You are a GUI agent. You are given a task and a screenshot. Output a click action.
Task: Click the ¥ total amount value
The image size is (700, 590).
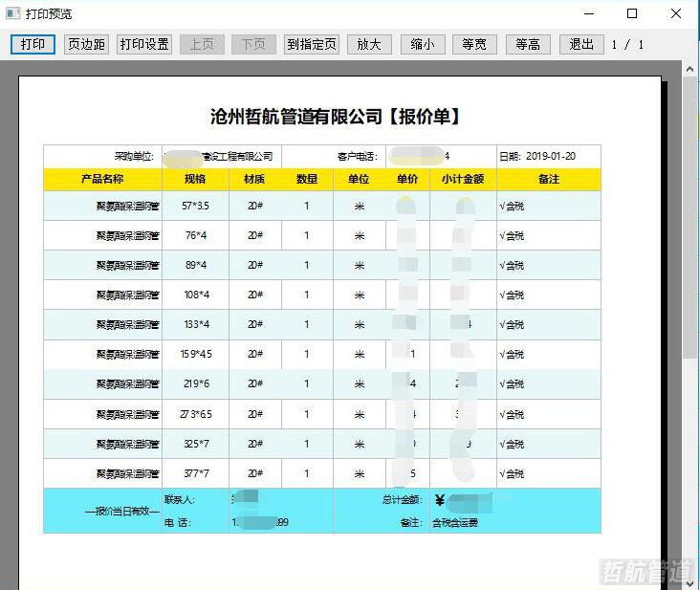click(x=463, y=501)
